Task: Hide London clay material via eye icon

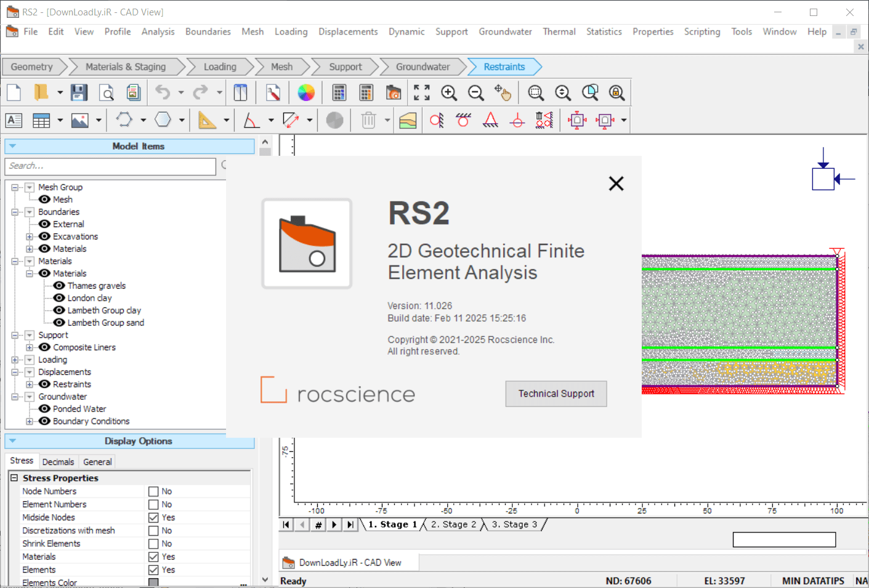Action: pyautogui.click(x=59, y=298)
